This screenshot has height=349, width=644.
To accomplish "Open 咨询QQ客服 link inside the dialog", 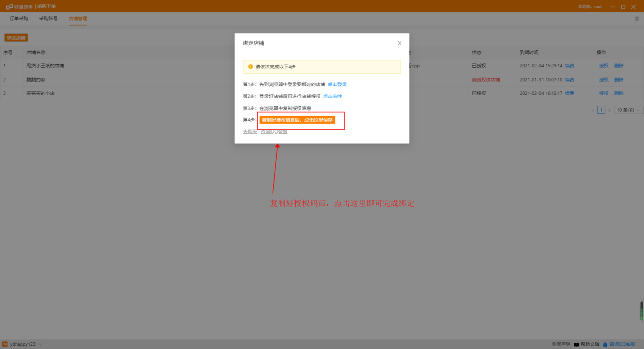I will [x=274, y=132].
